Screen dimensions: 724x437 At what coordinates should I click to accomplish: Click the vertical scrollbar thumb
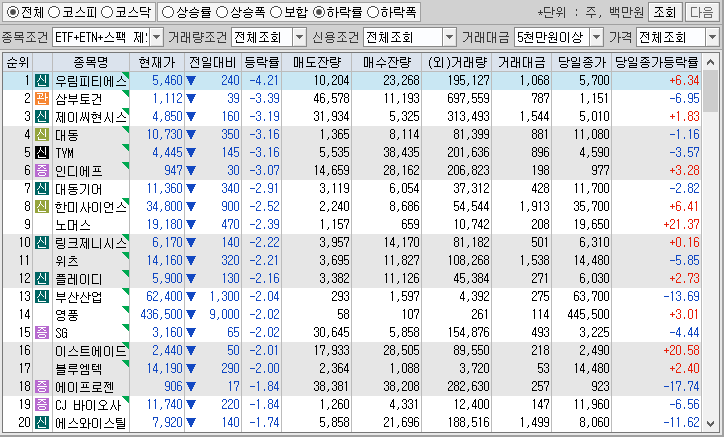click(x=711, y=91)
